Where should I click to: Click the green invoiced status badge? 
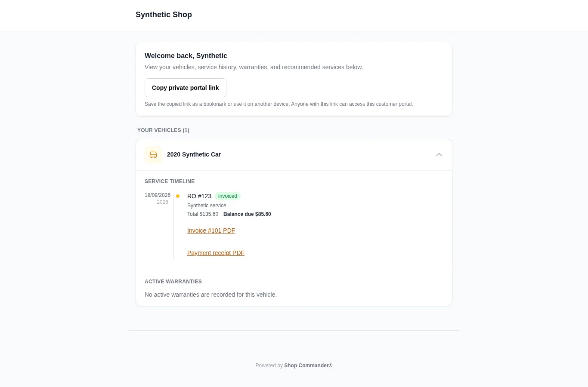(228, 196)
